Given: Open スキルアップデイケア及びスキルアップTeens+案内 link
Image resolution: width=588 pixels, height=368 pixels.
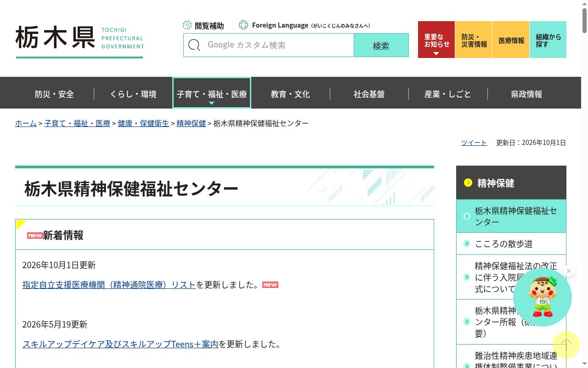Looking at the screenshot, I should [120, 344].
